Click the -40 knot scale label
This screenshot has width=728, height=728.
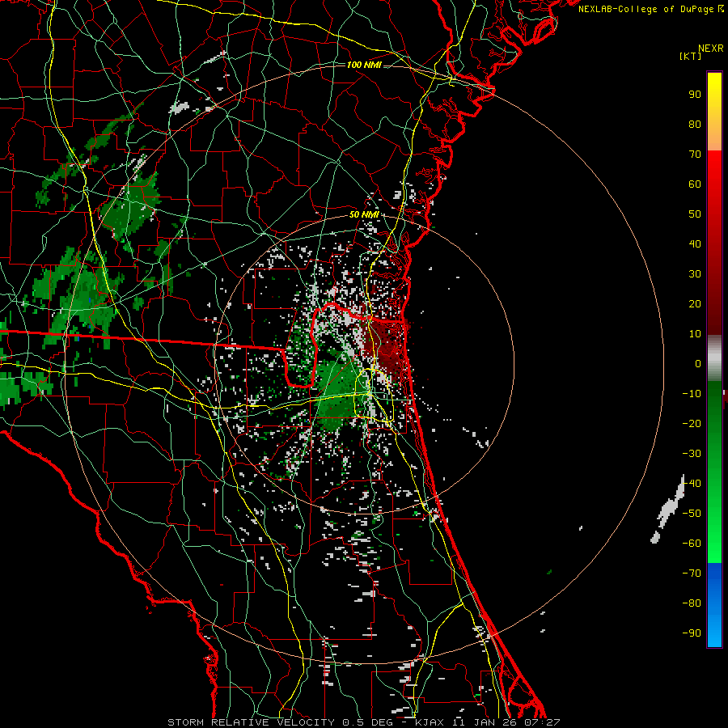[x=692, y=484]
